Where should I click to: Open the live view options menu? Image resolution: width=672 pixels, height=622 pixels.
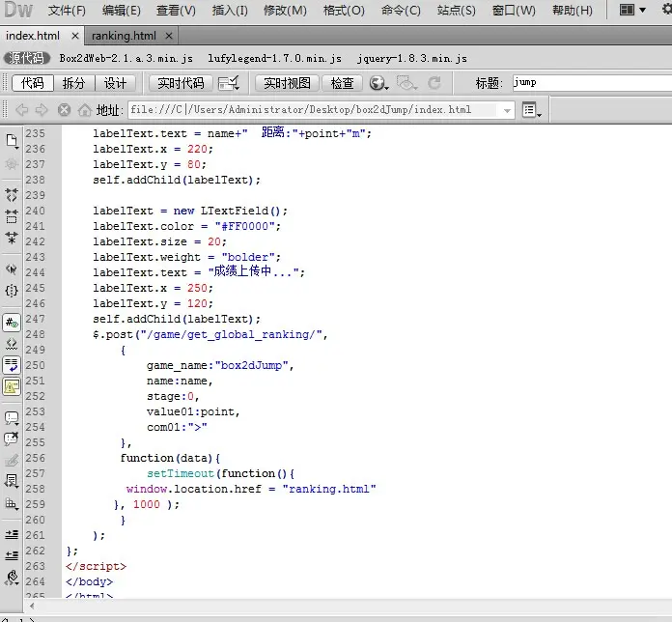(x=532, y=110)
